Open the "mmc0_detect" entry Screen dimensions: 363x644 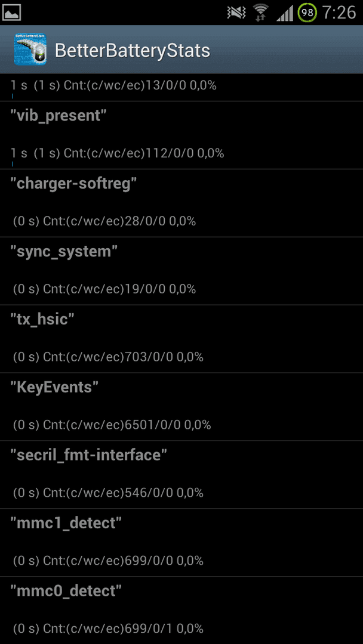click(181, 611)
